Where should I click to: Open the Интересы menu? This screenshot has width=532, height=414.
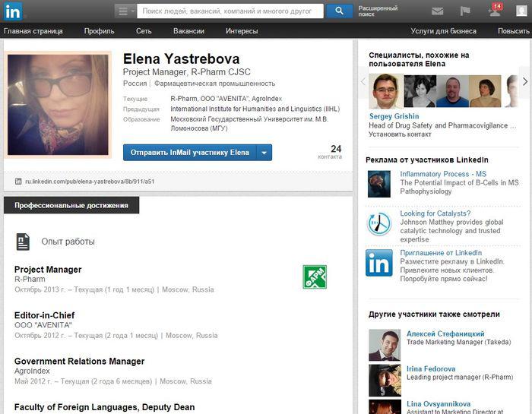tap(242, 31)
